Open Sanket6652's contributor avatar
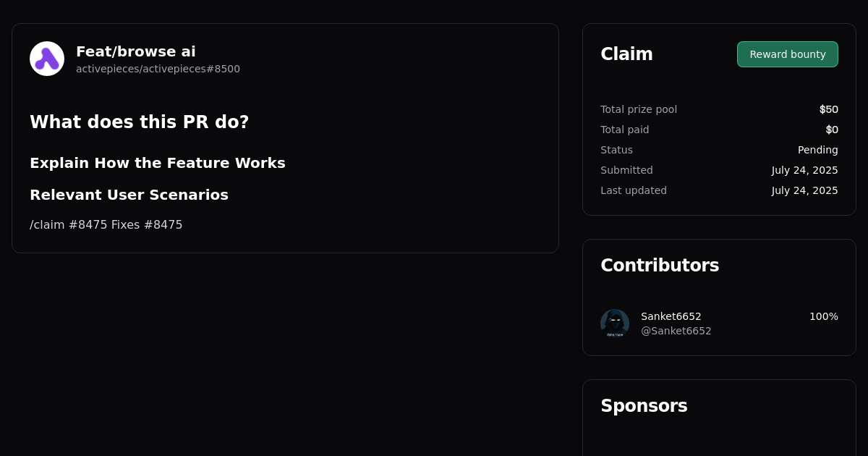 [615, 324]
